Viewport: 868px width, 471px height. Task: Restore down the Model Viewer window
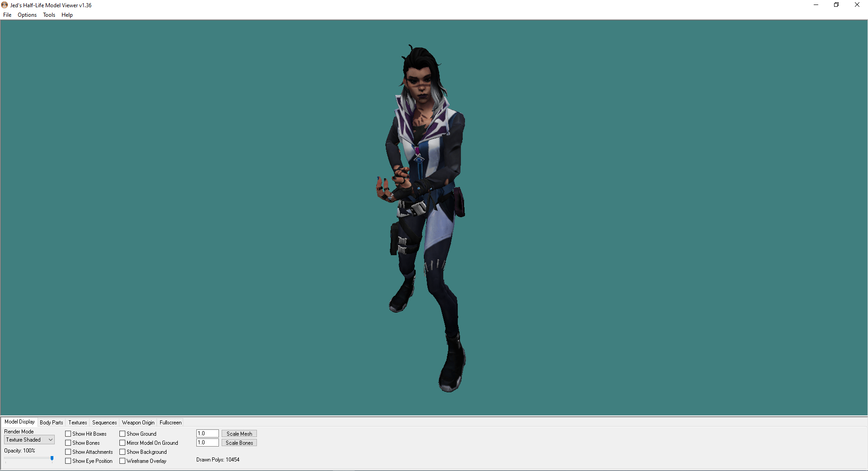click(x=836, y=5)
